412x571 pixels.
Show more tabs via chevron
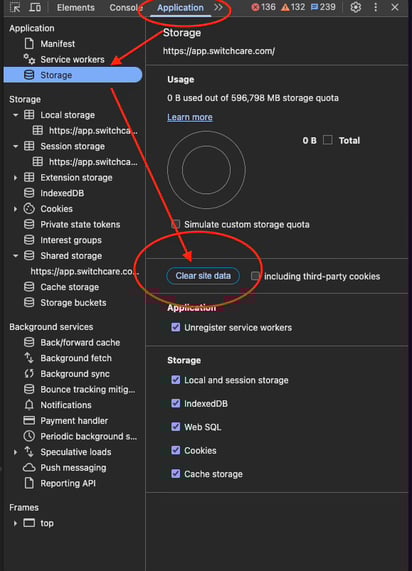(218, 7)
